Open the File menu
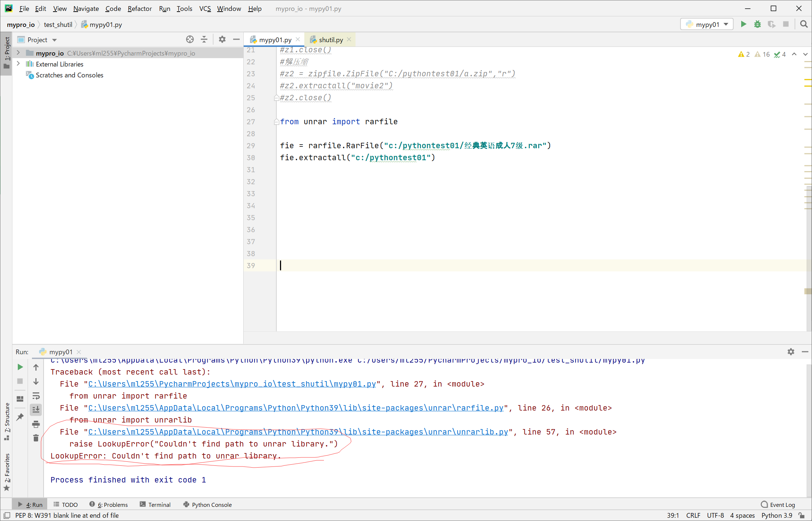This screenshot has height=521, width=812. 24,8
